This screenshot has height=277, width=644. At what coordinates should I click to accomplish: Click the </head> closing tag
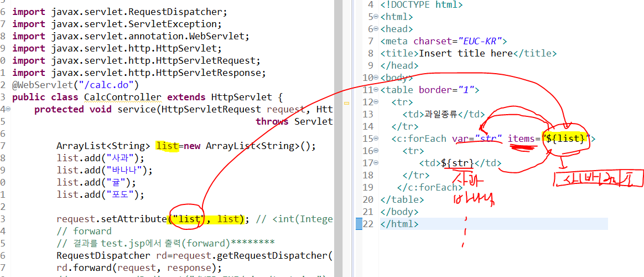tap(399, 66)
